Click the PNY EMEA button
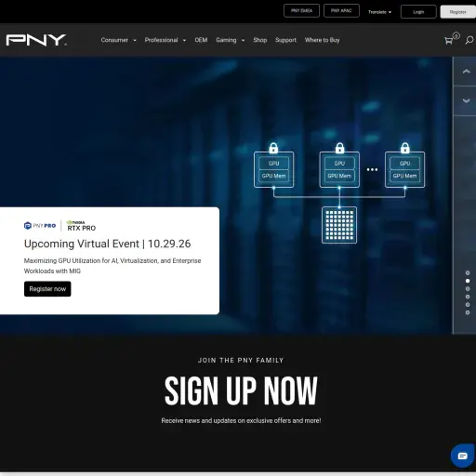 301,11
